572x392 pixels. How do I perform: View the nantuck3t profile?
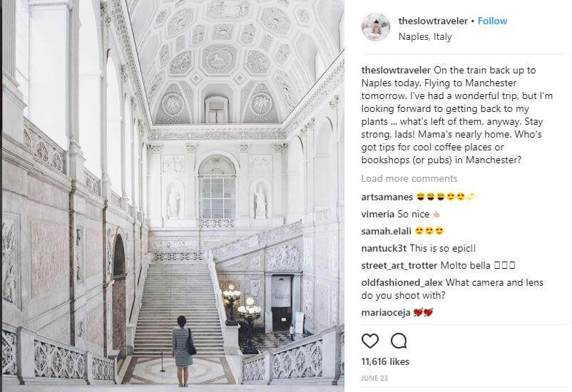(x=384, y=248)
